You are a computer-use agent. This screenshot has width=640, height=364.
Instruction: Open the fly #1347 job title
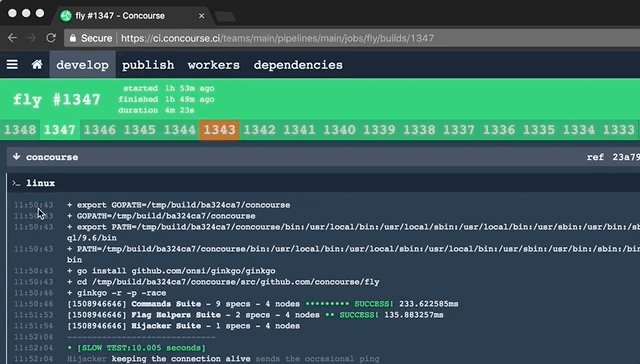[x=57, y=100]
